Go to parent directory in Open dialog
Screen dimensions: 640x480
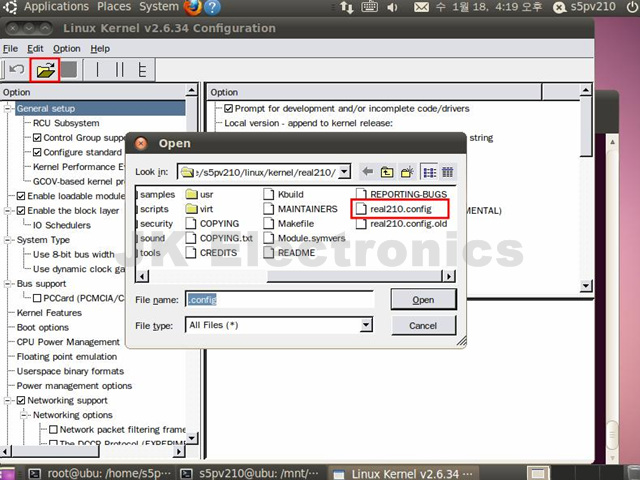click(387, 172)
